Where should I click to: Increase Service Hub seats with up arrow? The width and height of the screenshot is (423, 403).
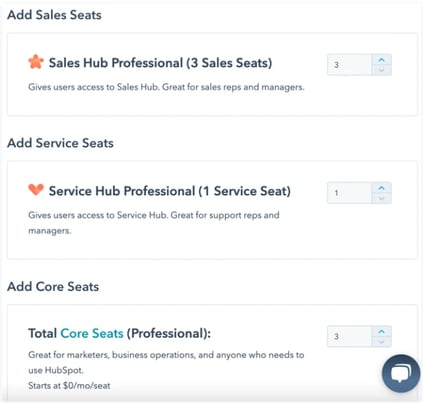click(x=382, y=188)
